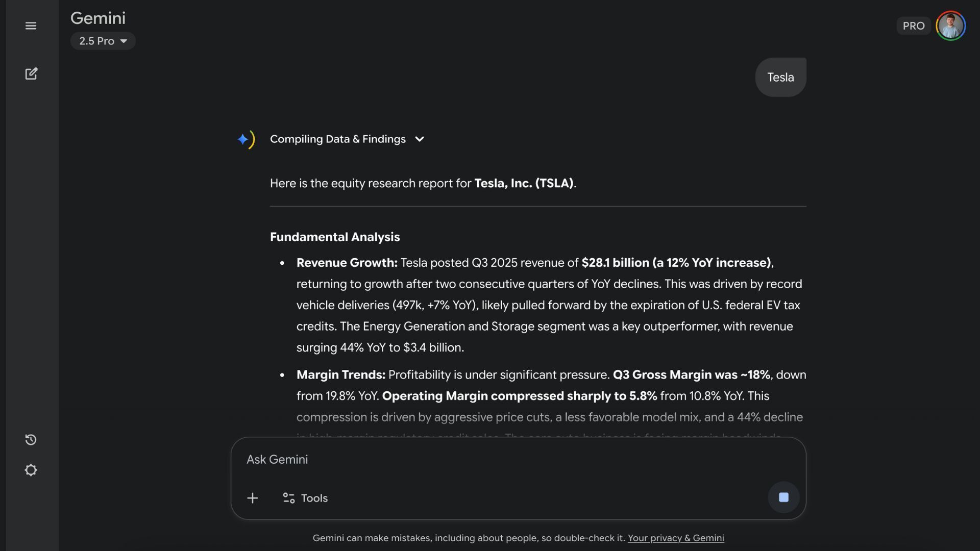The height and width of the screenshot is (551, 980).
Task: Click the Tesla user message bubble
Action: [780, 77]
